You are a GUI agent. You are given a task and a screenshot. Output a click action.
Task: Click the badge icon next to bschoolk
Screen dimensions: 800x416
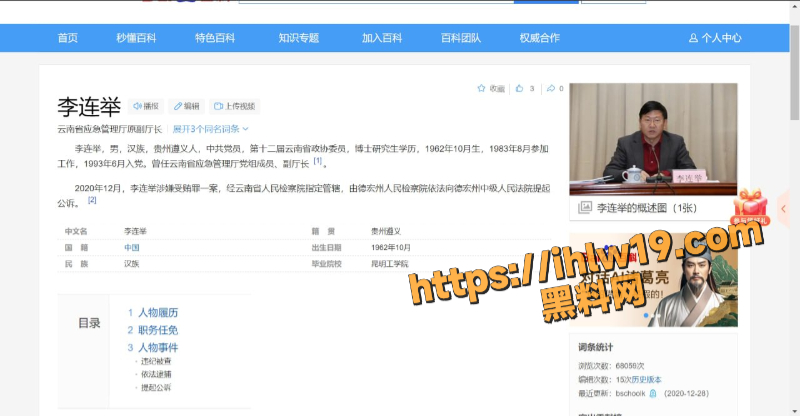point(653,394)
